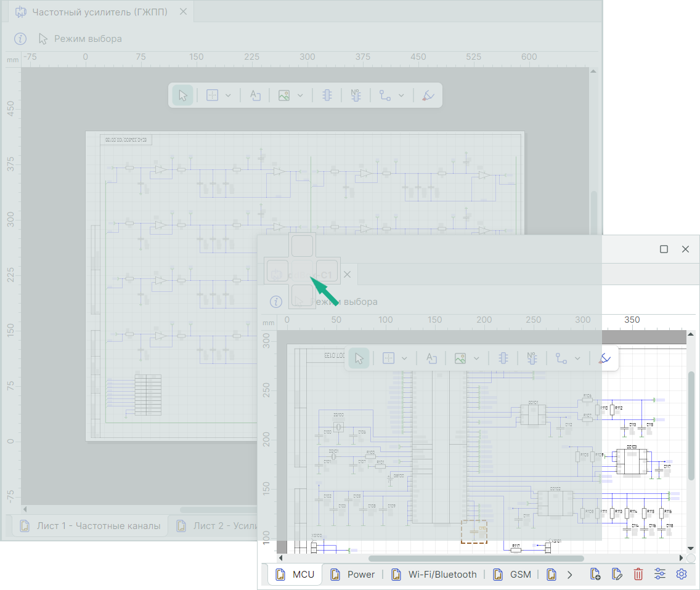Switch to the Power sheet tab
Image resolution: width=700 pixels, height=590 pixels.
click(x=353, y=575)
